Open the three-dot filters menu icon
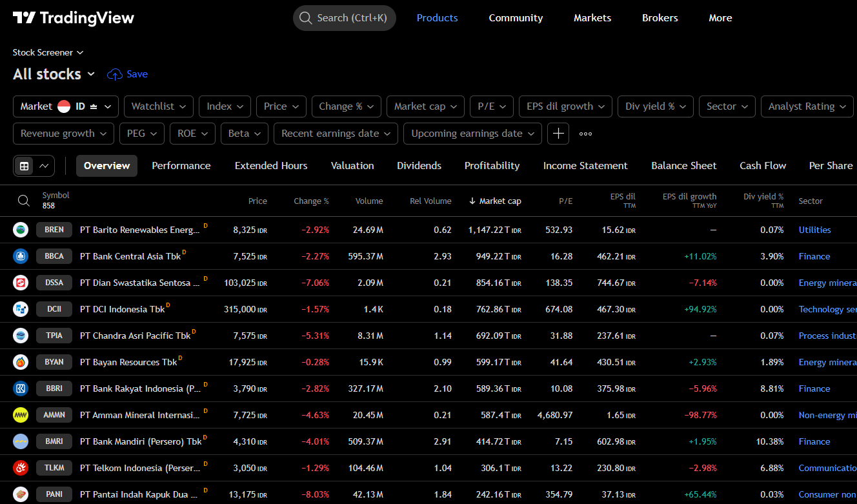Image resolution: width=857 pixels, height=504 pixels. [585, 134]
